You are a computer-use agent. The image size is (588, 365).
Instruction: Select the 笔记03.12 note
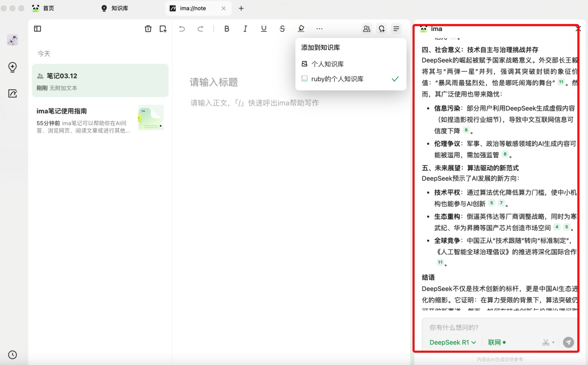(x=100, y=81)
